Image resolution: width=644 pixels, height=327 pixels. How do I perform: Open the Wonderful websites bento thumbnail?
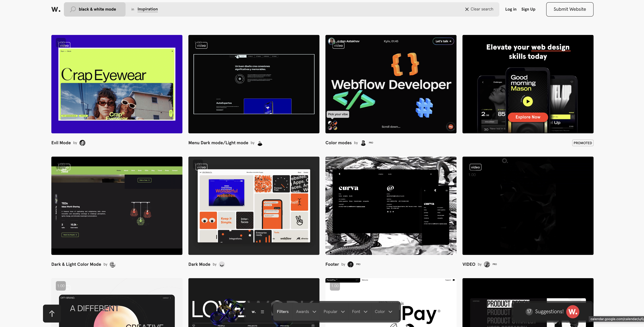[x=254, y=206]
